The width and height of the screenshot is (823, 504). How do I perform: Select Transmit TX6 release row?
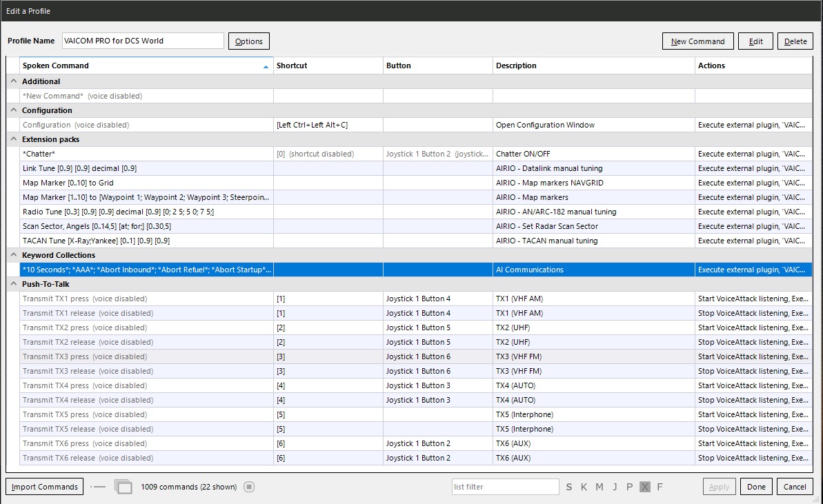click(416, 458)
